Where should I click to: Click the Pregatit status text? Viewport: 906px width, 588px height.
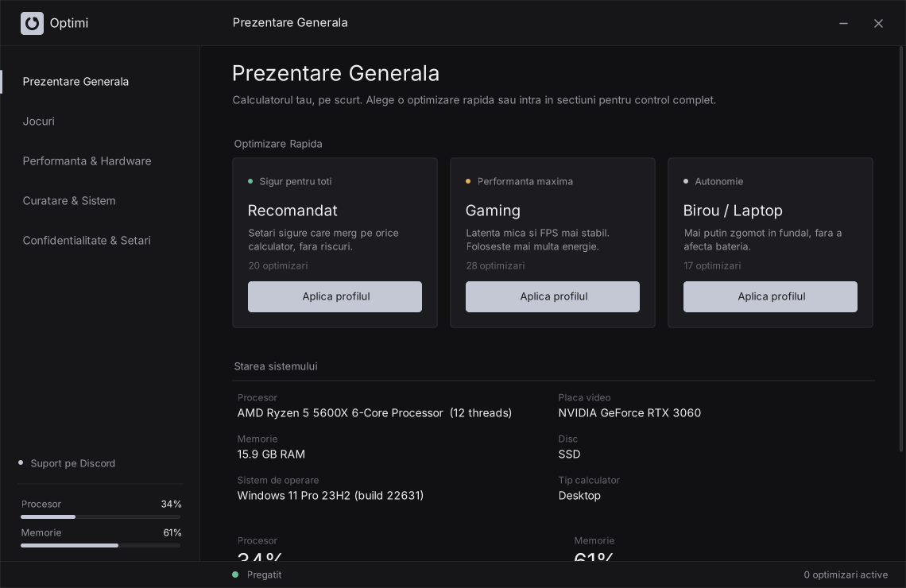(264, 574)
